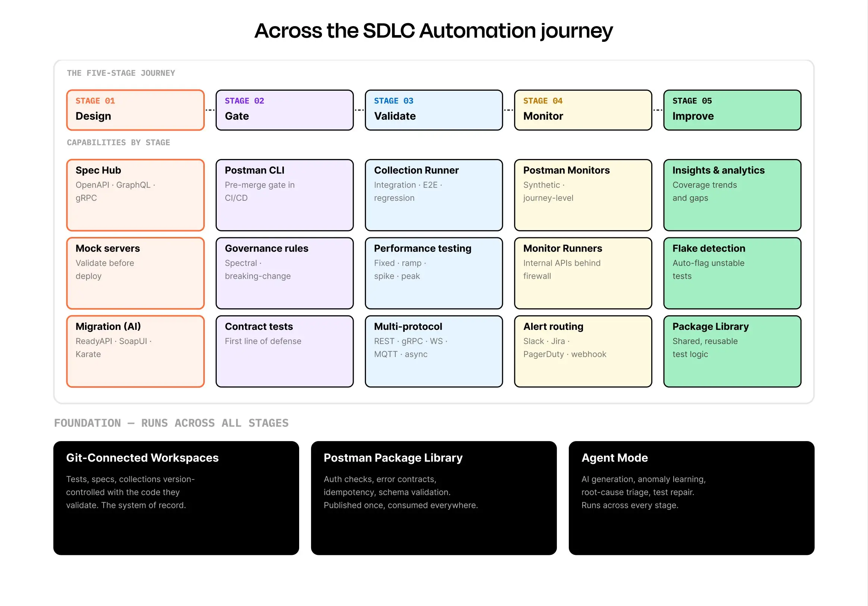Viewport: 868px width, 606px height.
Task: Click the Monitor Runners card
Action: pos(583,274)
